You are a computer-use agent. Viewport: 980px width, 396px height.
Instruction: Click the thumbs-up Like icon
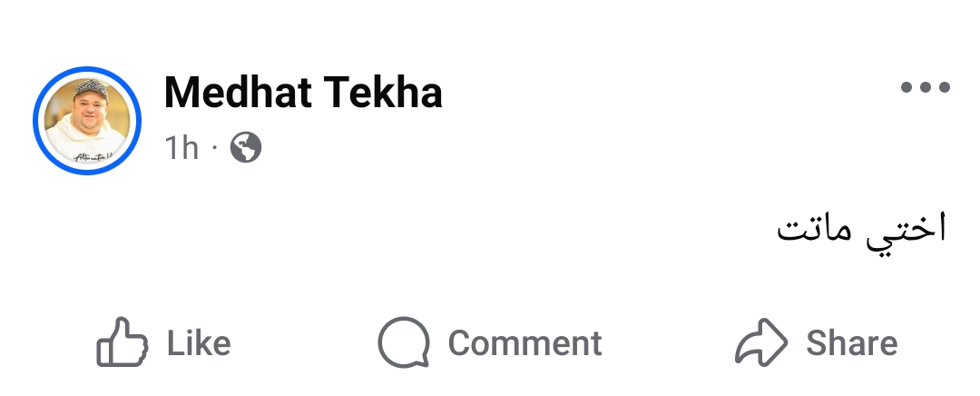pyautogui.click(x=122, y=342)
